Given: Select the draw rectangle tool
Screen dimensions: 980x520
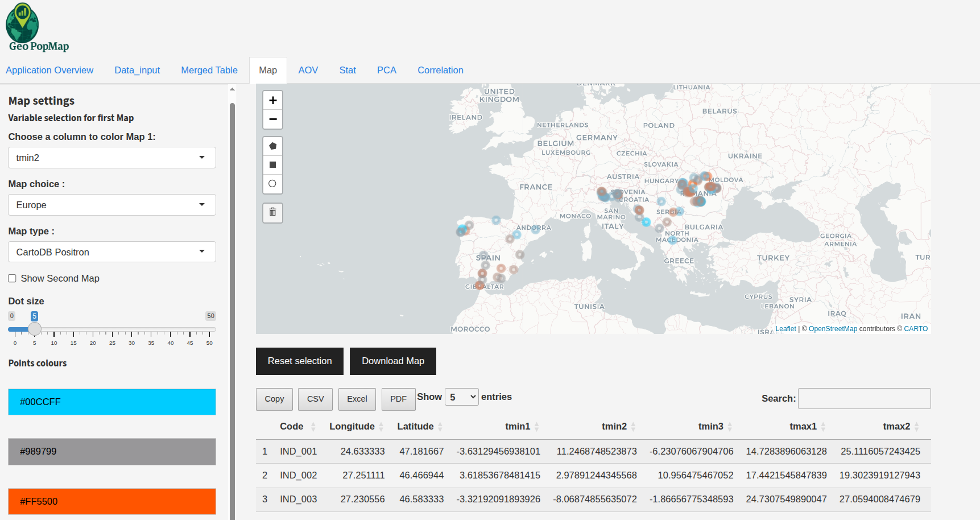Looking at the screenshot, I should pyautogui.click(x=272, y=165).
